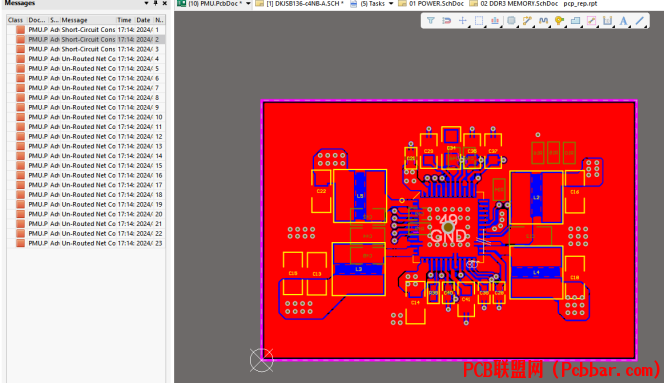Viewport: 665px width, 384px height.
Task: Open dropdown next to PMU.PcbDoc tab
Action: (248, 3)
